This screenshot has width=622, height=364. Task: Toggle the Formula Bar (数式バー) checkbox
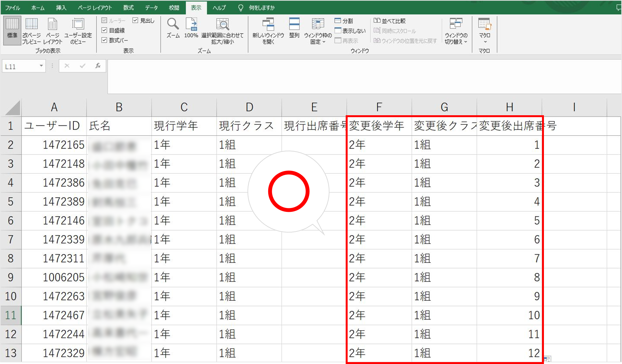(104, 40)
